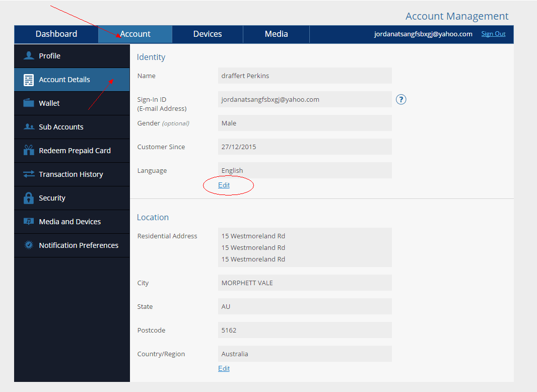
Task: Click the City field showing MORPHETT VALE
Action: tap(305, 283)
